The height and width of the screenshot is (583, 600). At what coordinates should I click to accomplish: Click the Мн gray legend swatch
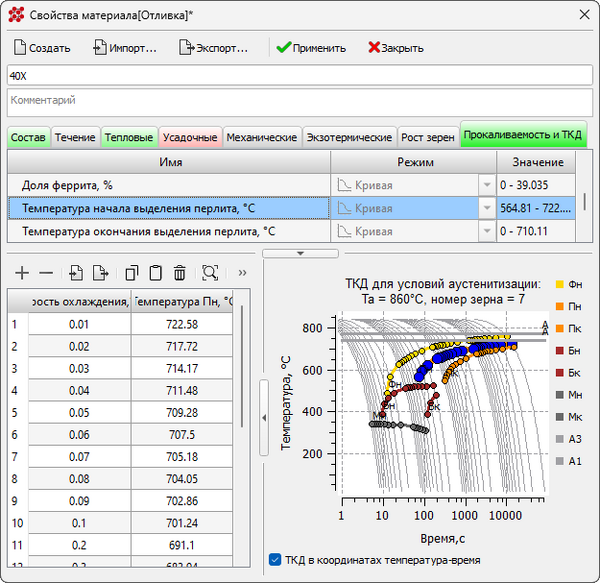click(559, 395)
